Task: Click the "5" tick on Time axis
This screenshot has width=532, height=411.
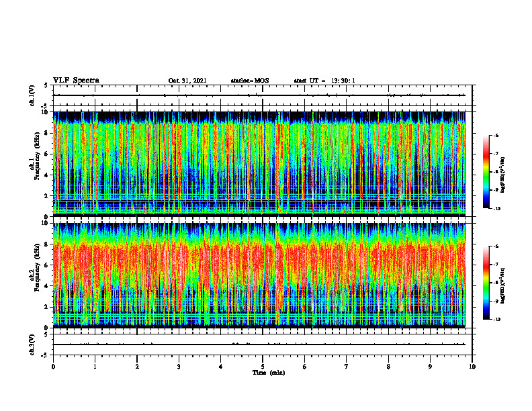Action: [x=263, y=367]
